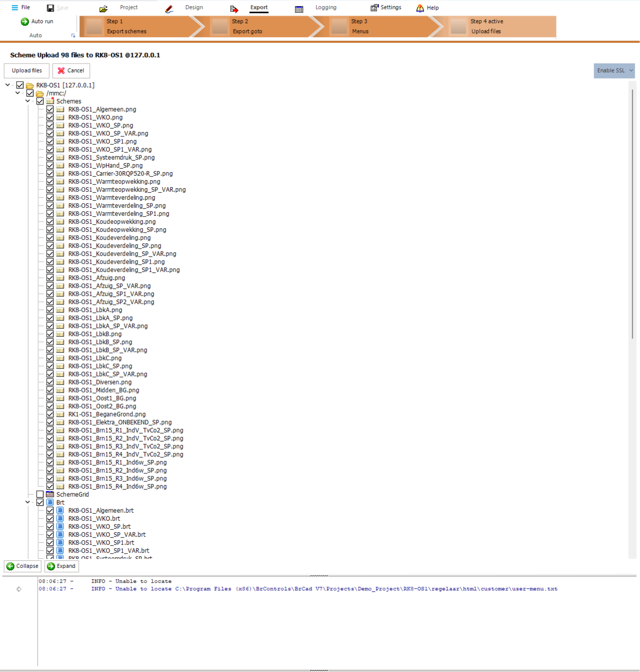
Task: Uncheck the RK8-OS1 [127.0.0.1] root checkbox
Action: [20, 85]
